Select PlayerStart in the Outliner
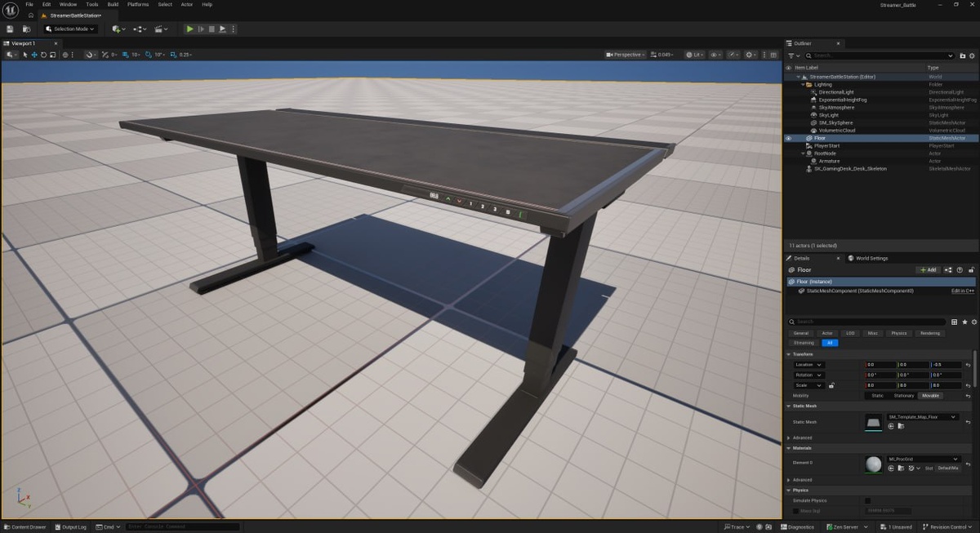This screenshot has width=980, height=533. pyautogui.click(x=826, y=145)
